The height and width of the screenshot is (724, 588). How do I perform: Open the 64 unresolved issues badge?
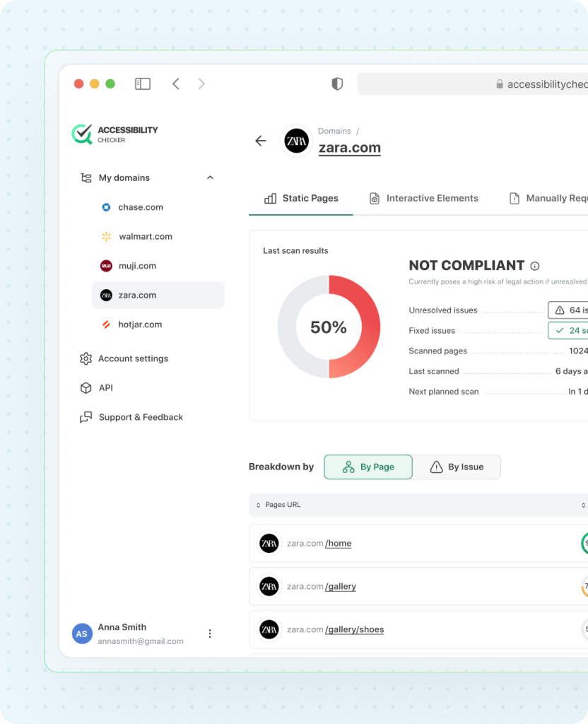tap(568, 310)
